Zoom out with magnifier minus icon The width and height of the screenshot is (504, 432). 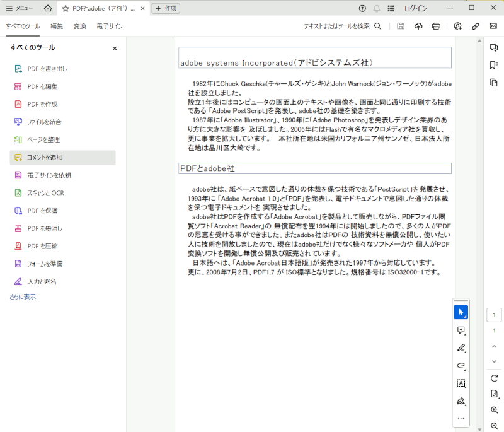pos(495,426)
